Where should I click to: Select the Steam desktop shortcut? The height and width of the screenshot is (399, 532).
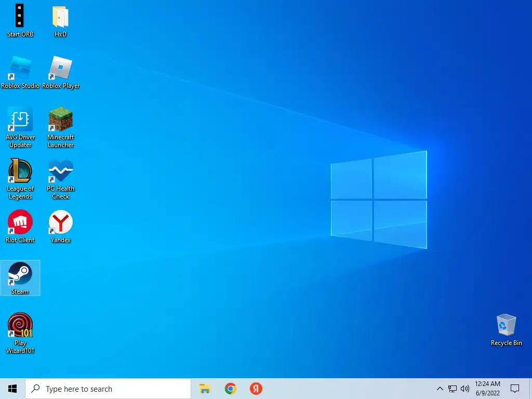20,278
